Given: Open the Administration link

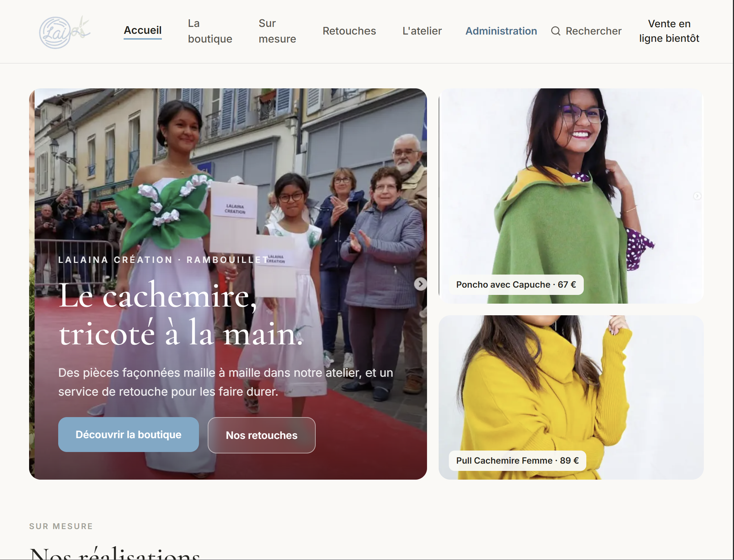Looking at the screenshot, I should click(x=501, y=31).
